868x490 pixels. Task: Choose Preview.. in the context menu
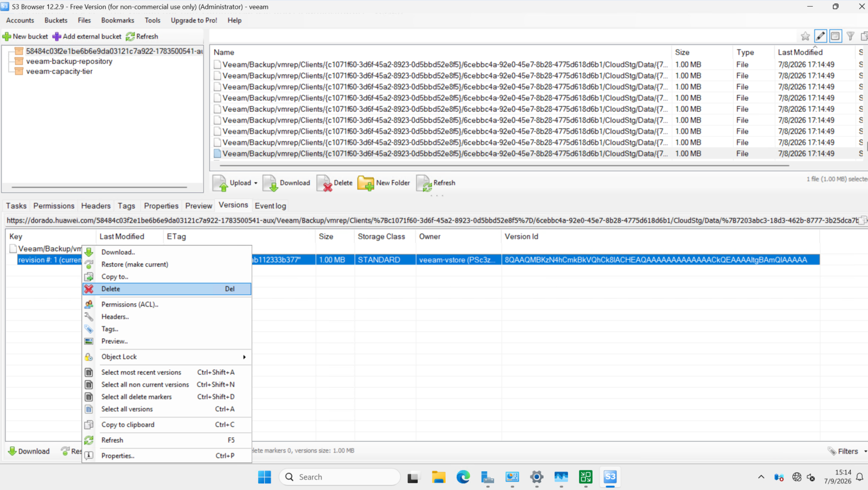click(x=167, y=341)
